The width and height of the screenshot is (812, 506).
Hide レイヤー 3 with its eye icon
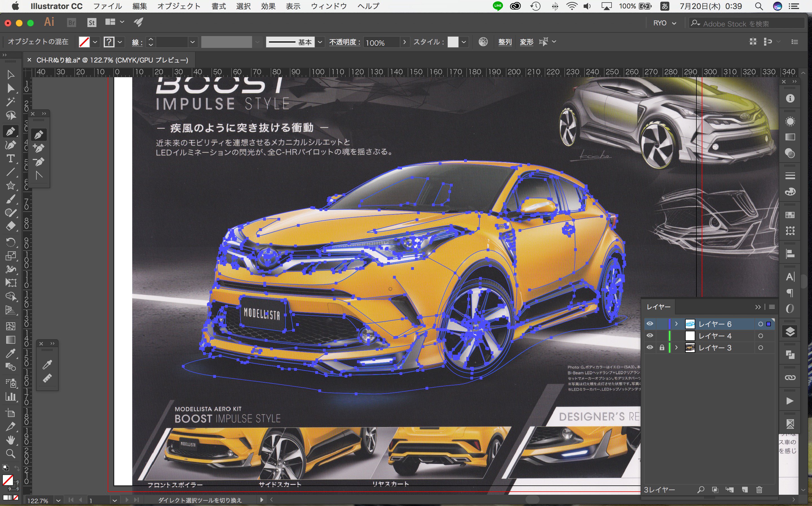(650, 347)
